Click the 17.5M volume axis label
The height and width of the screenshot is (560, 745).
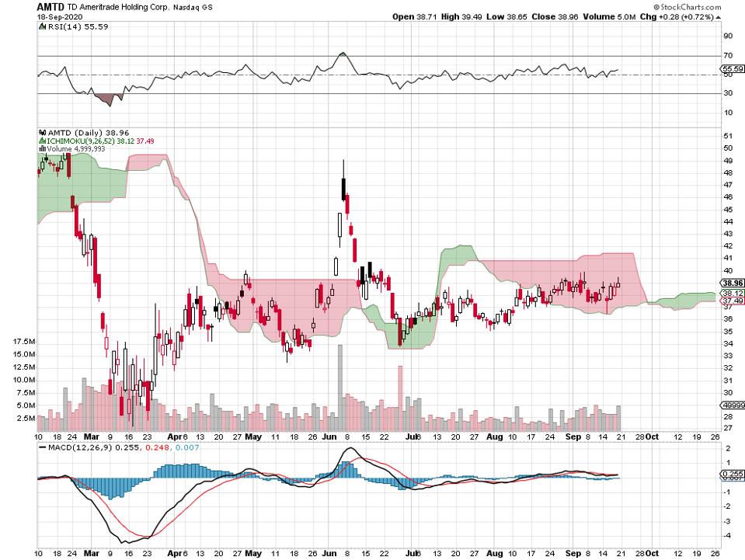24,342
